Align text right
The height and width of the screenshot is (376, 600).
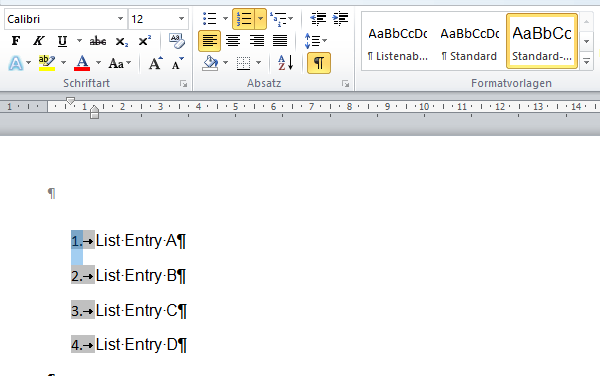coord(256,41)
